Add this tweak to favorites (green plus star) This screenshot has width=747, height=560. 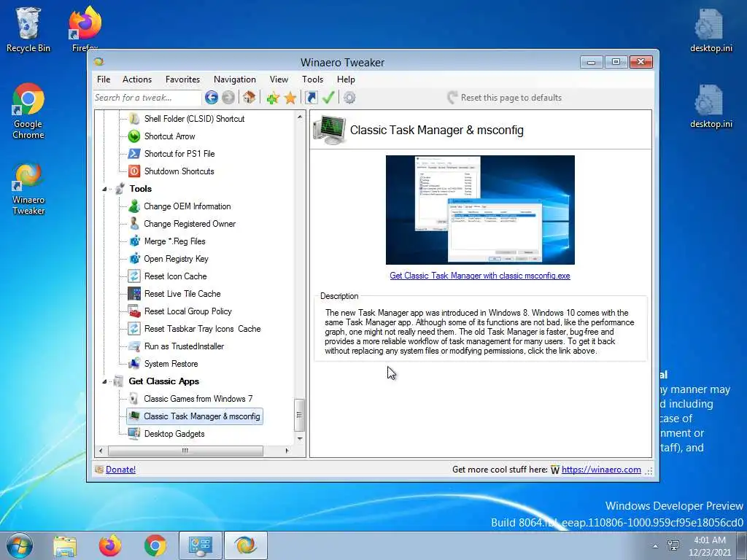pos(273,98)
